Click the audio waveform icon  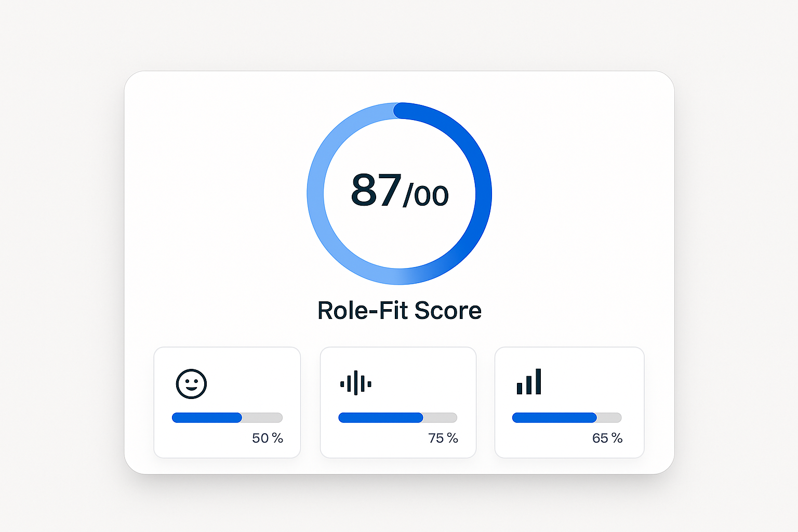pyautogui.click(x=356, y=383)
